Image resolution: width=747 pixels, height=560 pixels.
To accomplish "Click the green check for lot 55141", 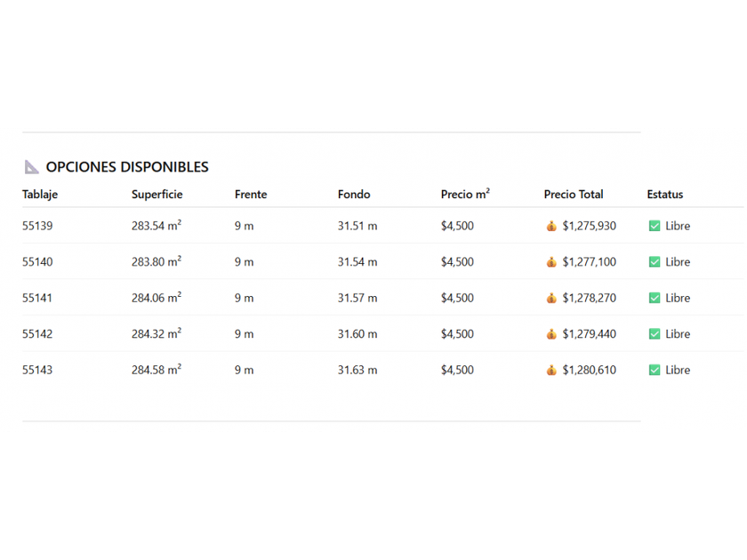I will coord(655,298).
